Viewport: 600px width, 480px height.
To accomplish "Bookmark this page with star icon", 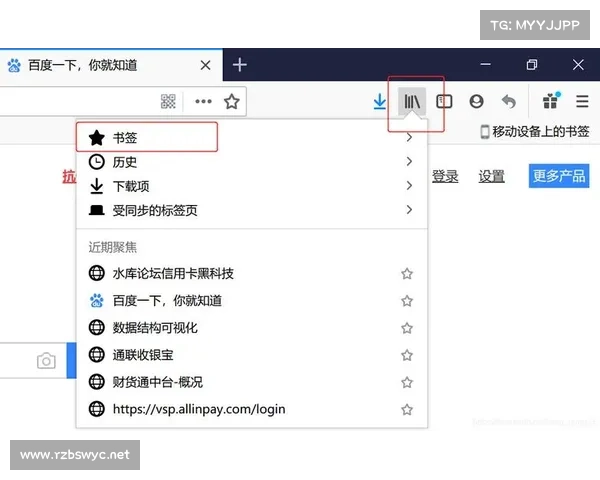I will (x=232, y=101).
